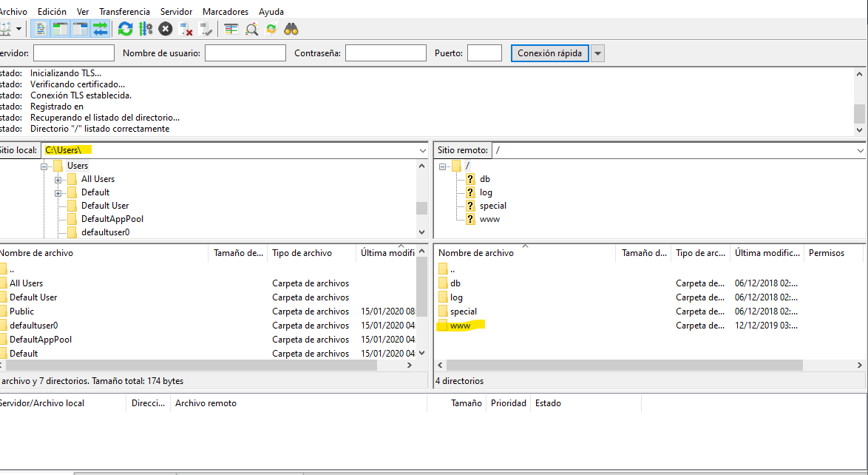Collapse the Users folder in local tree
This screenshot has height=475, width=868.
[44, 166]
